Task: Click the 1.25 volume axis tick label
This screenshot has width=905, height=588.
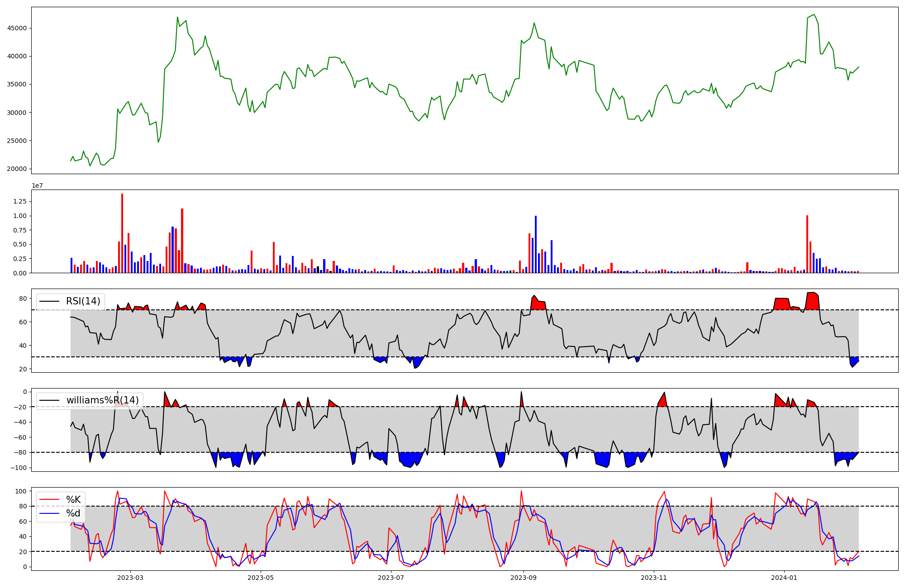Action: click(19, 201)
